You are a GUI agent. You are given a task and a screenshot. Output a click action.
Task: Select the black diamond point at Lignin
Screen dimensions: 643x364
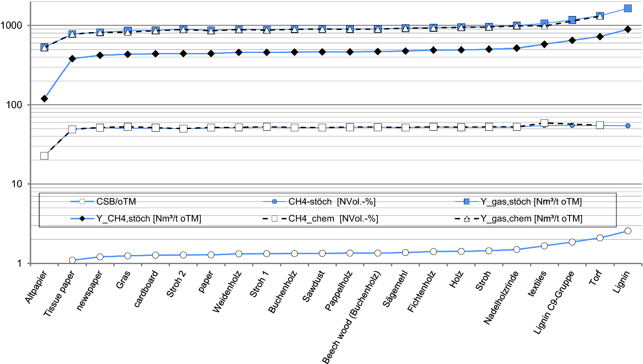coord(627,29)
